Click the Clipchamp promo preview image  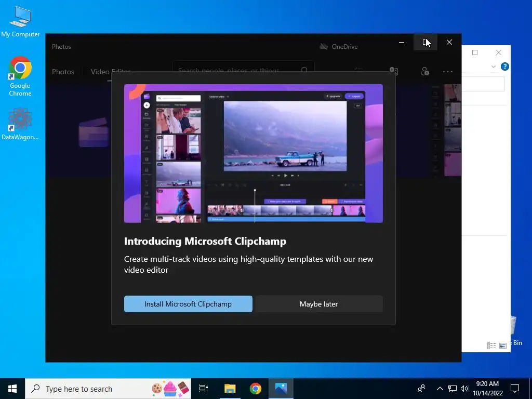point(254,153)
